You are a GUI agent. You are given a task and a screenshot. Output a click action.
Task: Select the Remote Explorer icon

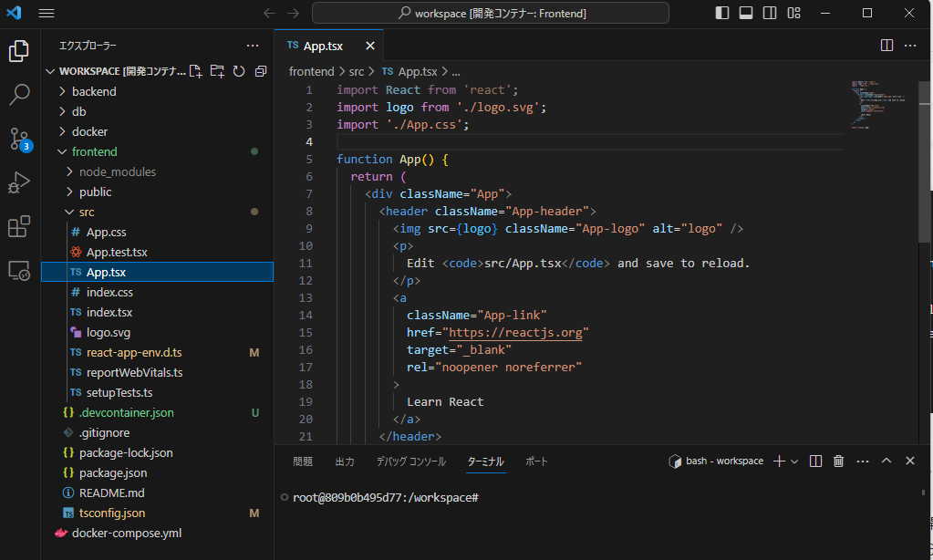click(19, 271)
